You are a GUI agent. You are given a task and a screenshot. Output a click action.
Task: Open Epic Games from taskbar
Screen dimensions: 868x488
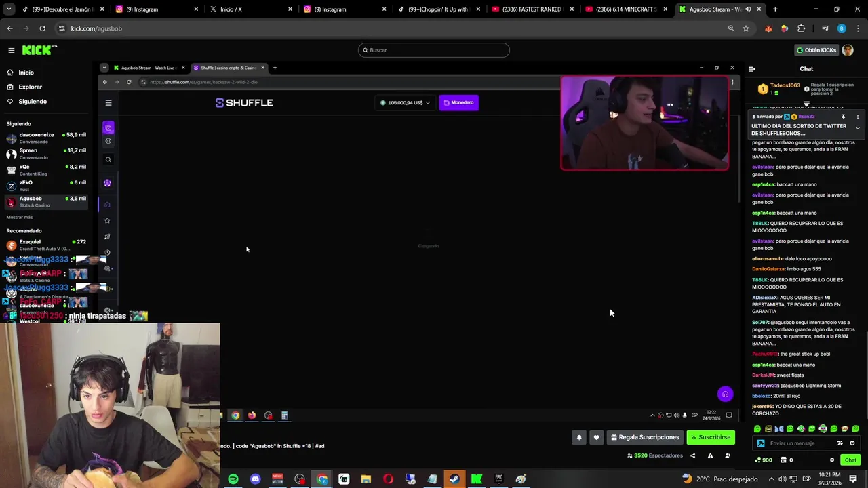point(498,479)
